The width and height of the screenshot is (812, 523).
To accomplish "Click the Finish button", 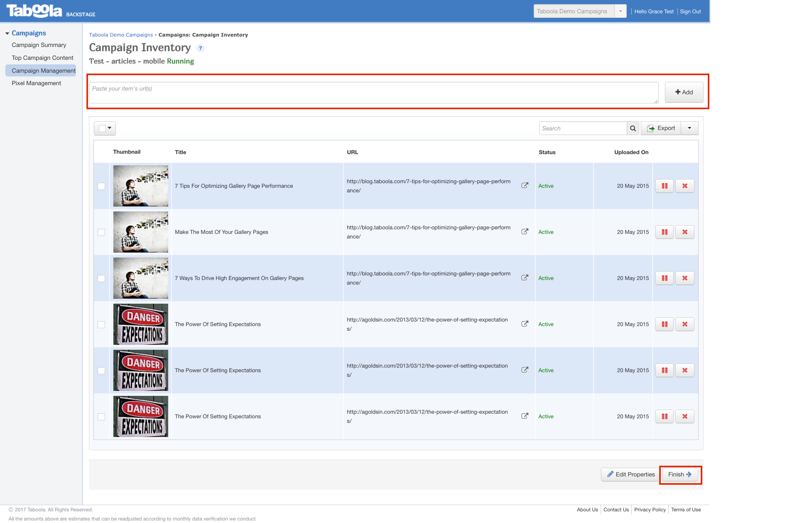I will pyautogui.click(x=680, y=475).
